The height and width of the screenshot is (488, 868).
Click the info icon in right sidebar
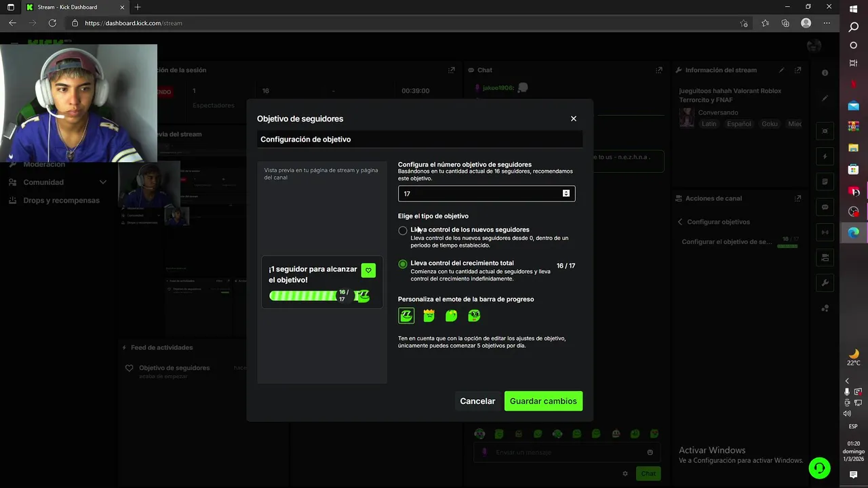825,73
